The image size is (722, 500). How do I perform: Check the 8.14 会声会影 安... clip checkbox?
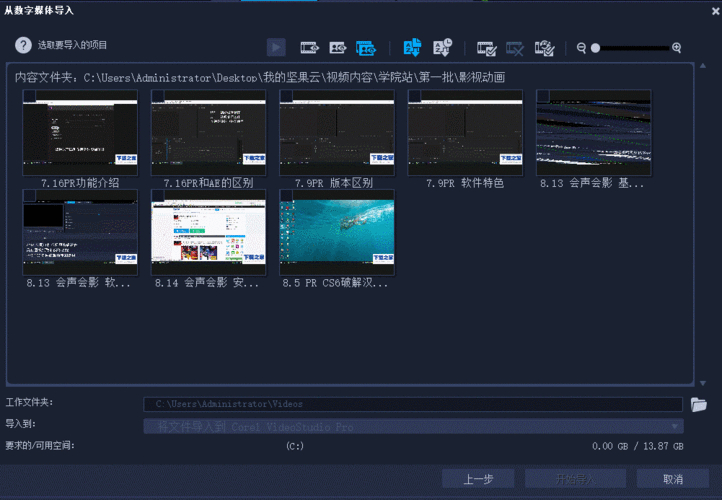[158, 196]
